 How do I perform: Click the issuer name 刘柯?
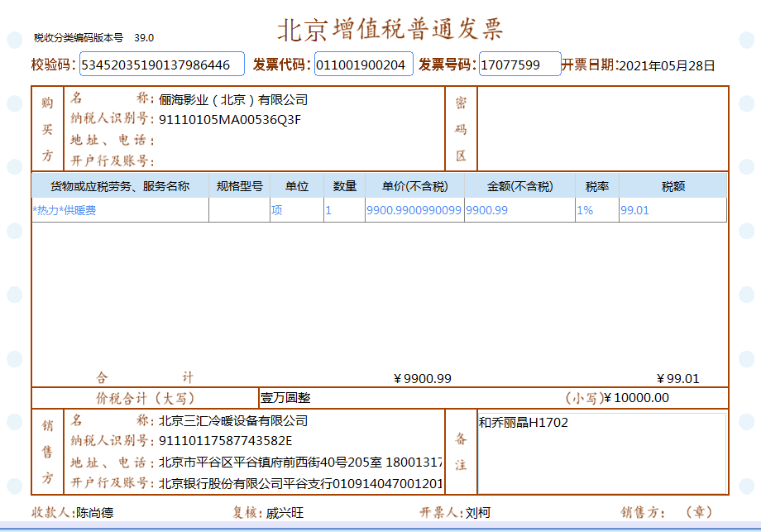coord(478,513)
